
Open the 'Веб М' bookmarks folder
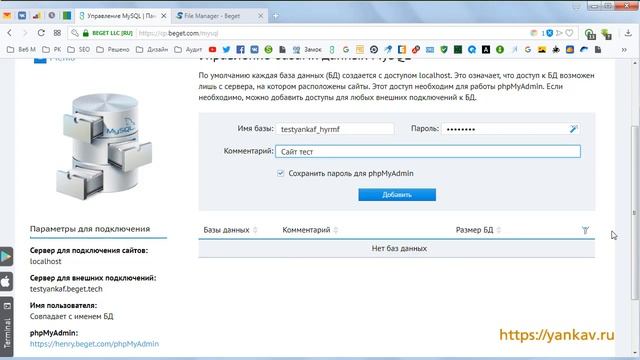[x=21, y=49]
